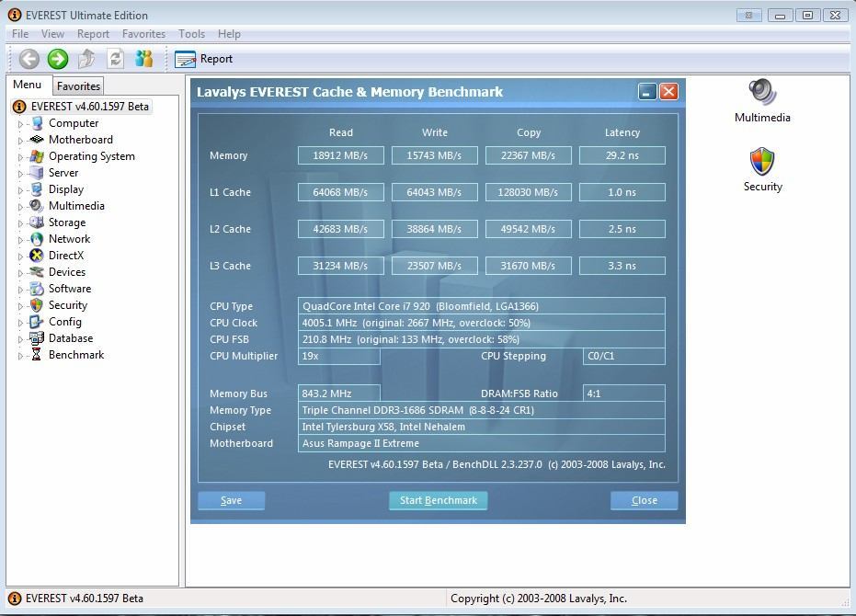Expand the Software tree node

[x=20, y=290]
